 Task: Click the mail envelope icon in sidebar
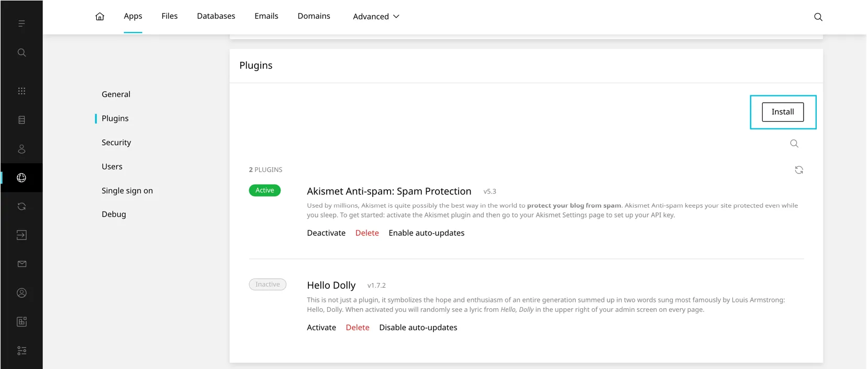point(21,264)
